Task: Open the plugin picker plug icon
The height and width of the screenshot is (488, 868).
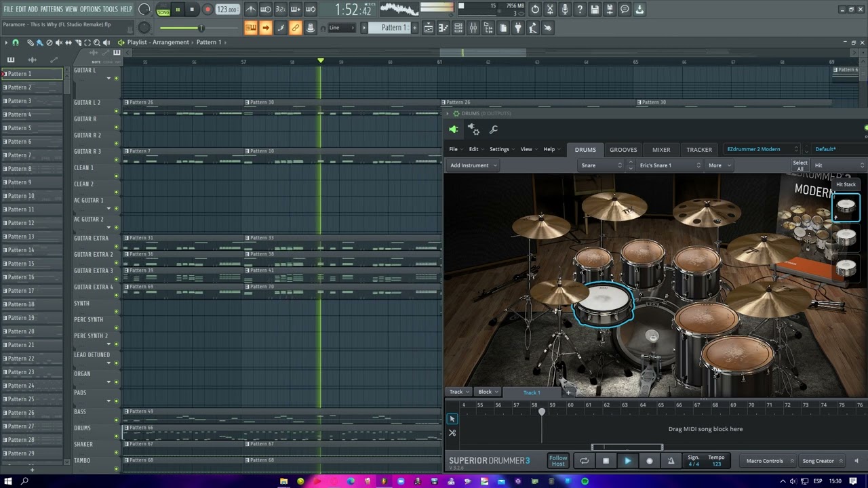Action: click(518, 28)
